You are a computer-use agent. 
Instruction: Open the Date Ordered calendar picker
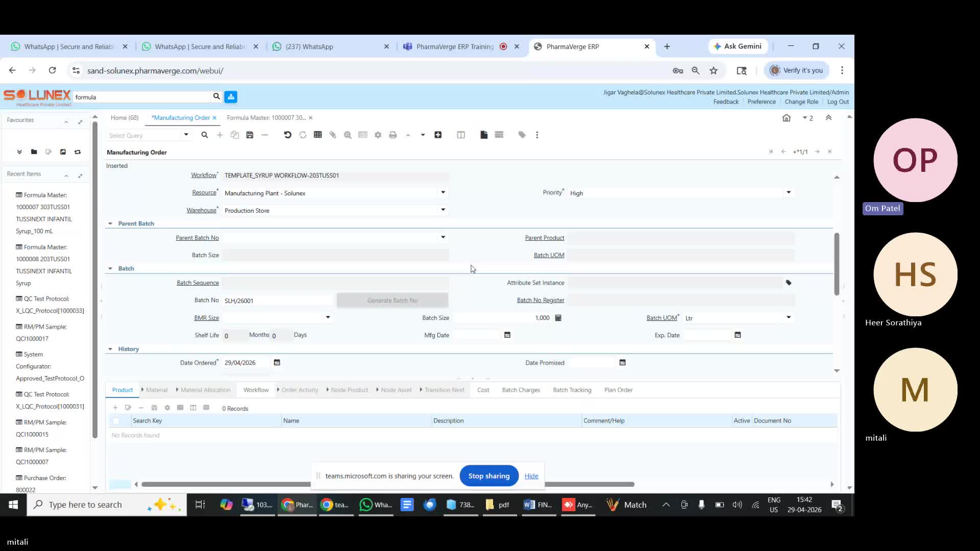click(277, 363)
